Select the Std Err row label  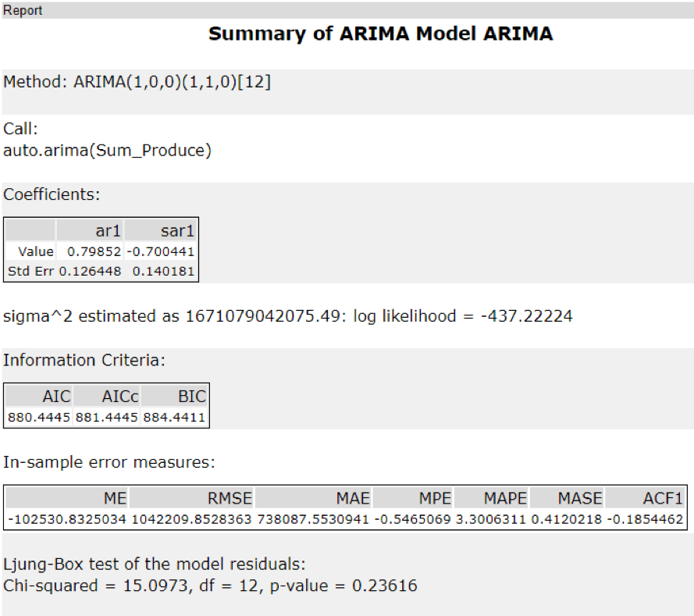click(30, 272)
